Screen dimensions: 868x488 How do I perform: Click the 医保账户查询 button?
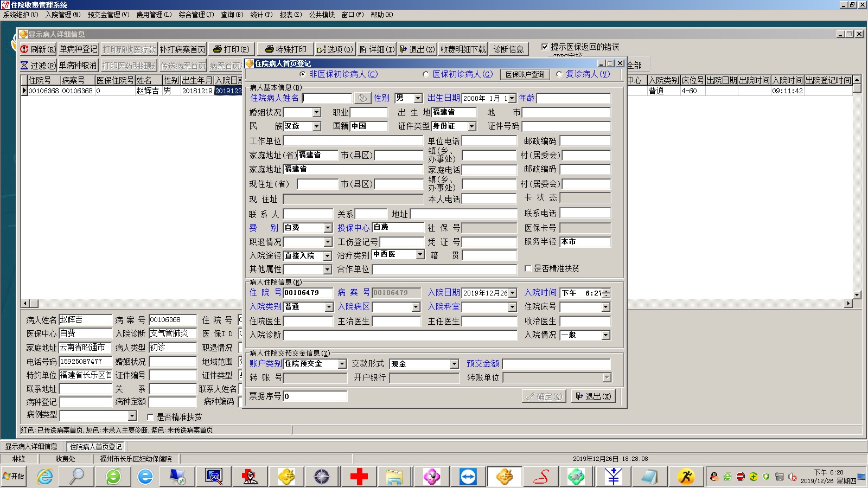click(x=525, y=74)
